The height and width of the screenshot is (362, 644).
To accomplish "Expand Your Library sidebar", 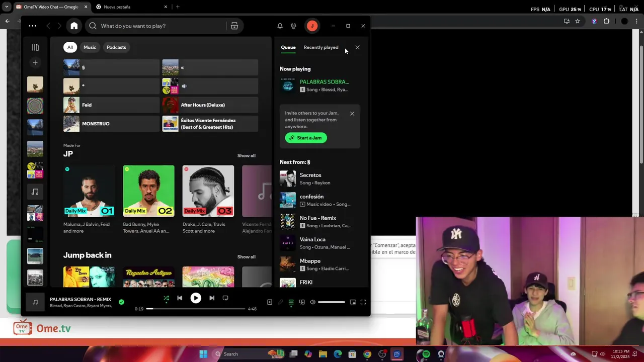I will pyautogui.click(x=35, y=47).
